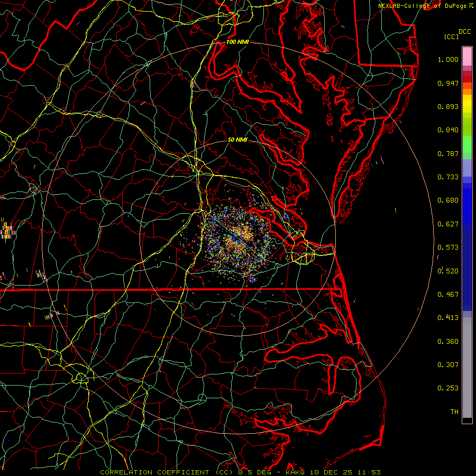Select the 0.413 legend value
Image resolution: width=476 pixels, height=476 pixels.
(x=448, y=318)
